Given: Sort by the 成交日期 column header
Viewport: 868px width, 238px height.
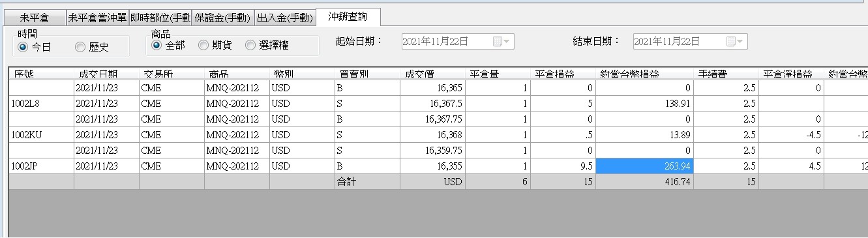Looking at the screenshot, I should (106, 74).
